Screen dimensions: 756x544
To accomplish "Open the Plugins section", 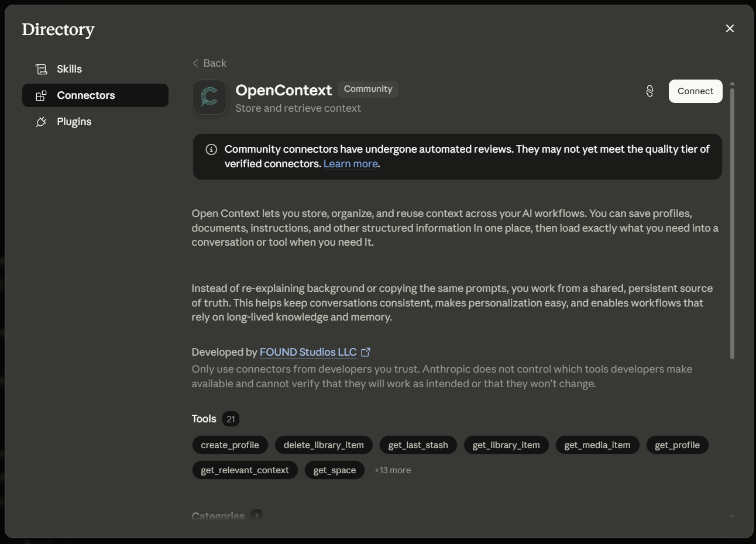I will pyautogui.click(x=95, y=122).
